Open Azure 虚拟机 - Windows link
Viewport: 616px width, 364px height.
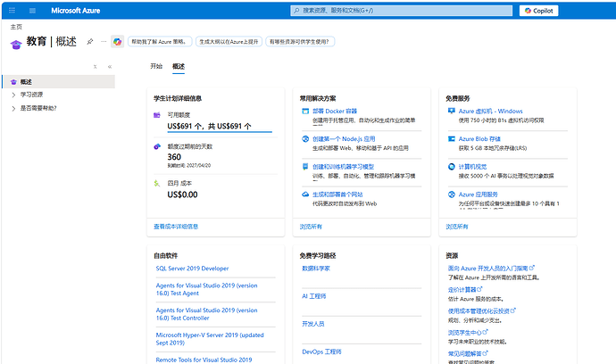(491, 112)
